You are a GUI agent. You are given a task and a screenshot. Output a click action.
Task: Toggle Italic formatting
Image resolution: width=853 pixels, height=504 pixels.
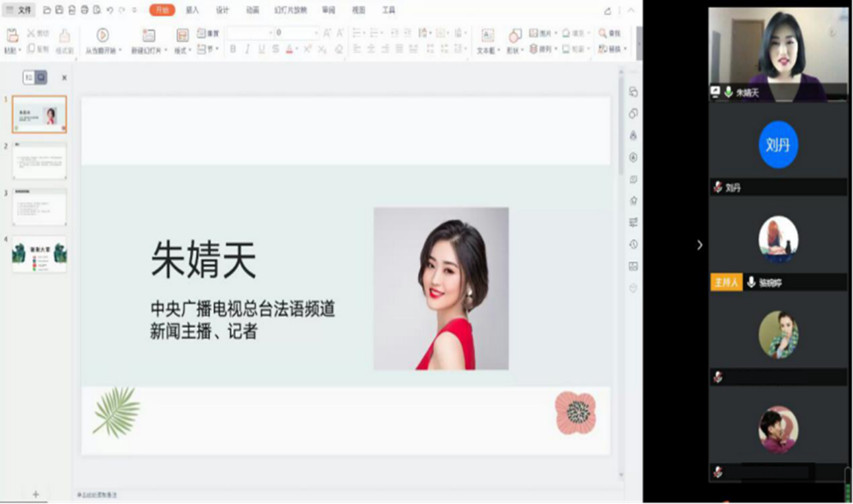[x=247, y=49]
